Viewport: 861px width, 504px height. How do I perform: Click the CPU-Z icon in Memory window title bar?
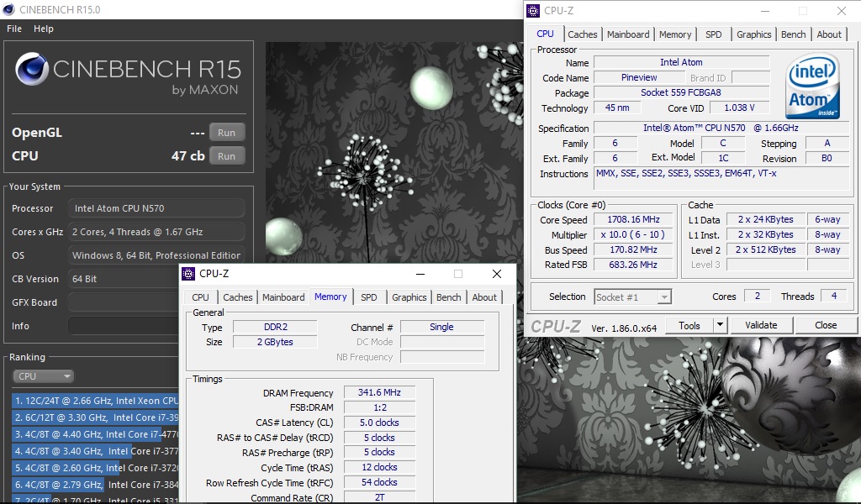click(188, 273)
